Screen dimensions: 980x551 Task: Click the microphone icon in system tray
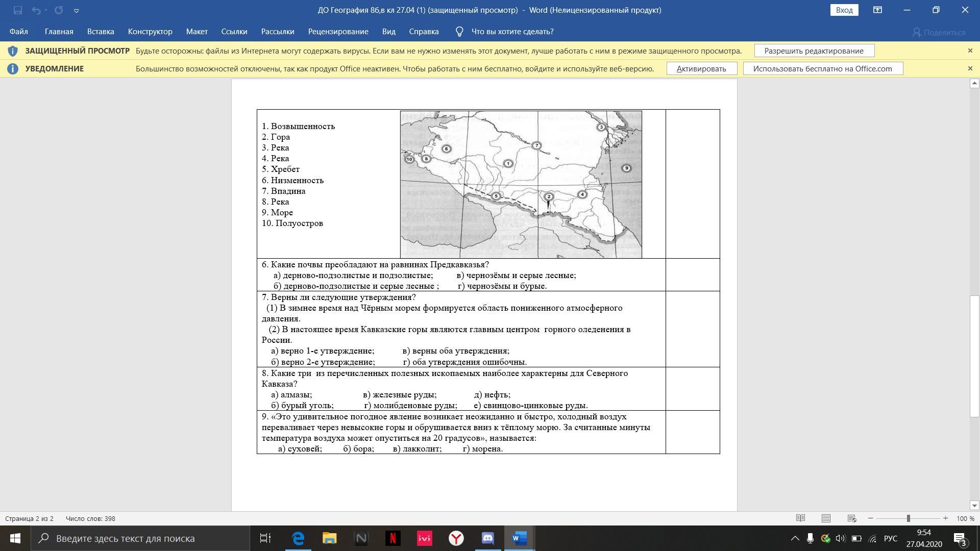810,538
